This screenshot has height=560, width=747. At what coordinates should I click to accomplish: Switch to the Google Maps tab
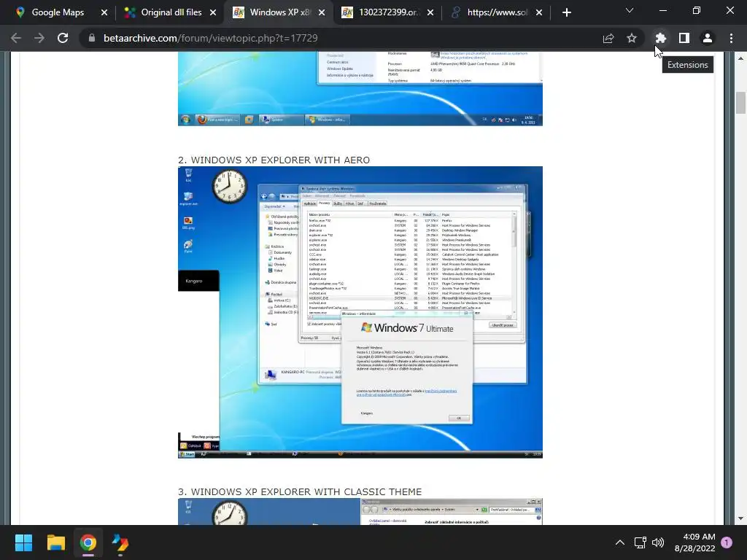[57, 12]
